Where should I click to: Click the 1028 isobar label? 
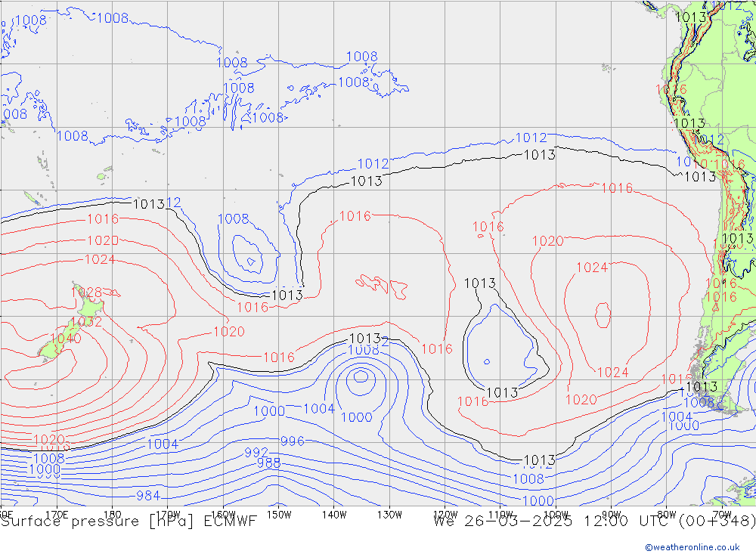pyautogui.click(x=86, y=292)
